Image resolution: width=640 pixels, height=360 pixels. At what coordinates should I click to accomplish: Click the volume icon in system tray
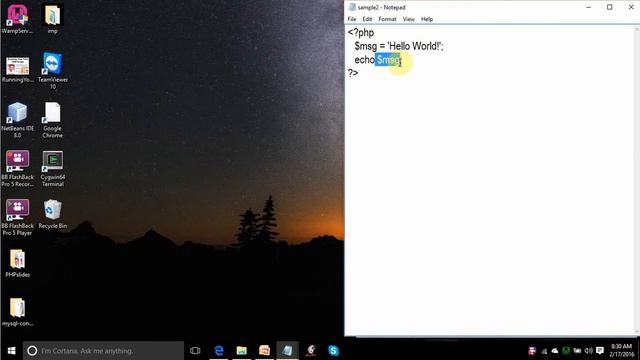tap(588, 351)
